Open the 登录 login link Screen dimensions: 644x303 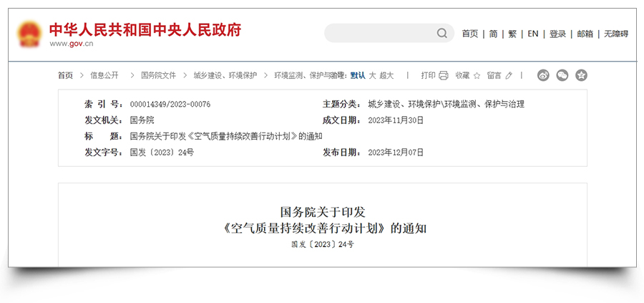[557, 34]
